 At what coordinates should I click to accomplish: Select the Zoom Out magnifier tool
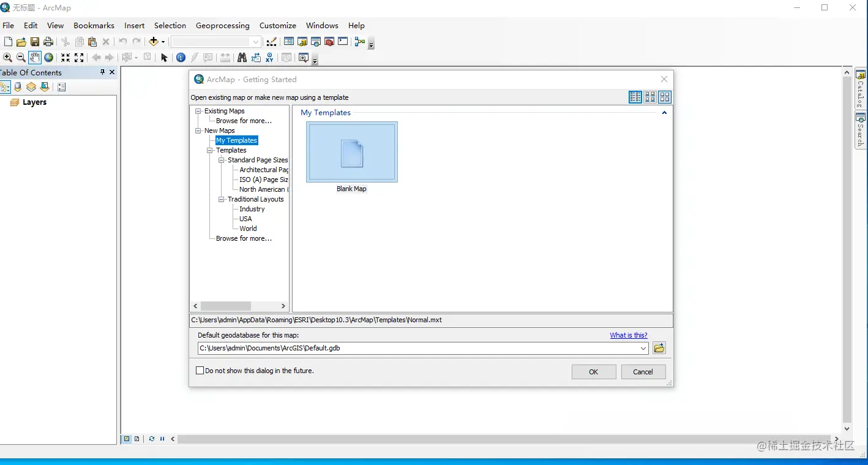21,58
